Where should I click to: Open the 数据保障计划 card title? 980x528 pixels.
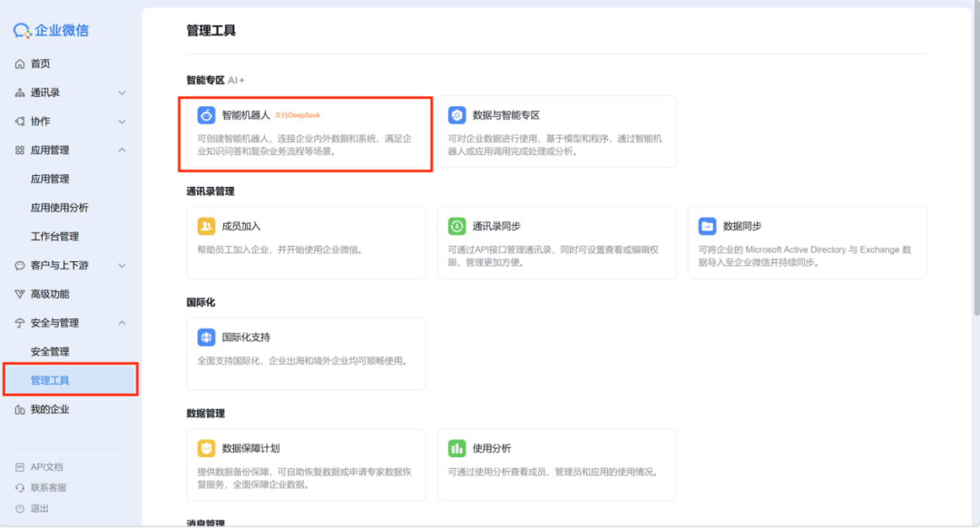[x=250, y=449]
